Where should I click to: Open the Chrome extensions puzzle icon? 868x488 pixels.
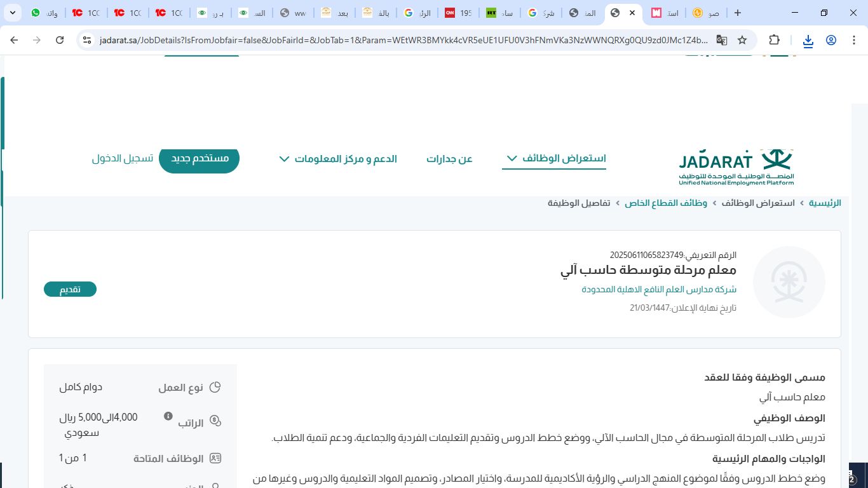[774, 40]
